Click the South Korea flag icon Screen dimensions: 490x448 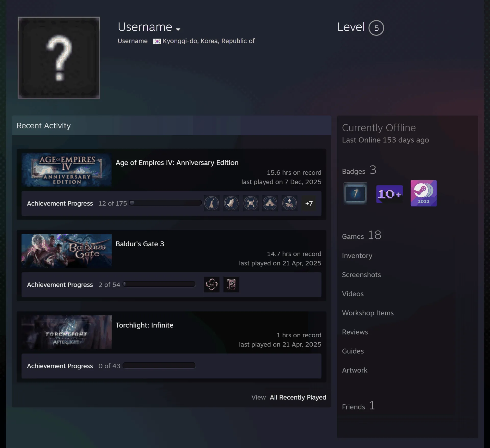[x=157, y=41]
